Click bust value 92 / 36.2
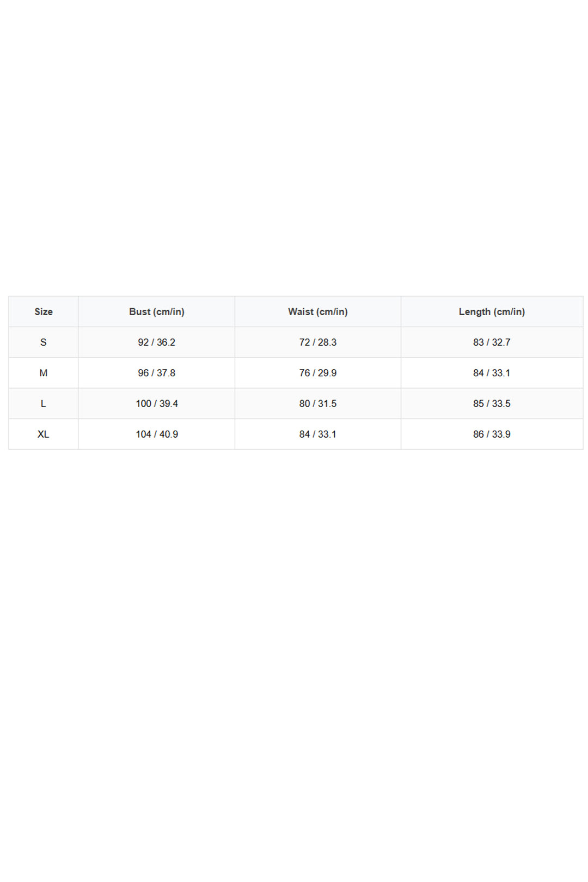The width and height of the screenshot is (588, 882). [x=157, y=342]
